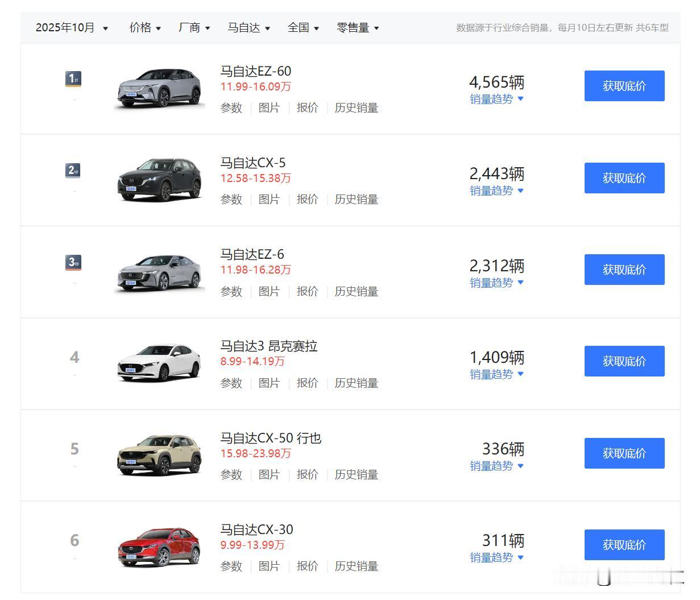Expand the 零售量 sales type dropdown
Image resolution: width=700 pixels, height=600 pixels.
358,28
